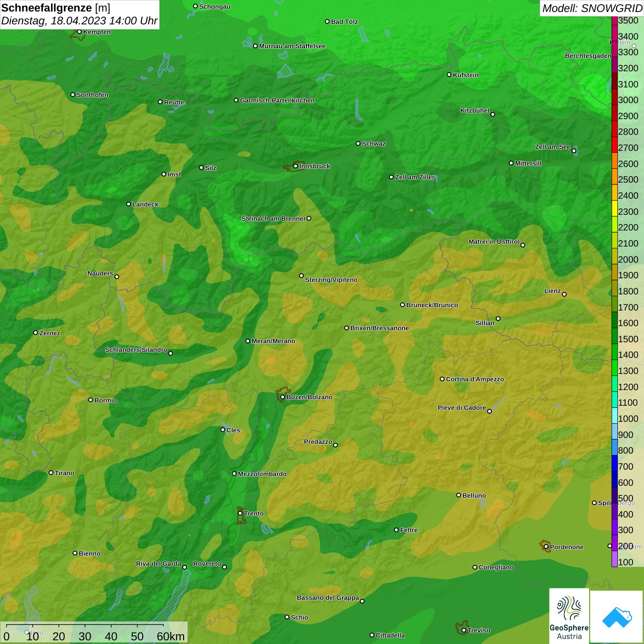This screenshot has width=644, height=644.
Task: Click the Cittadella label
Action: point(390,635)
